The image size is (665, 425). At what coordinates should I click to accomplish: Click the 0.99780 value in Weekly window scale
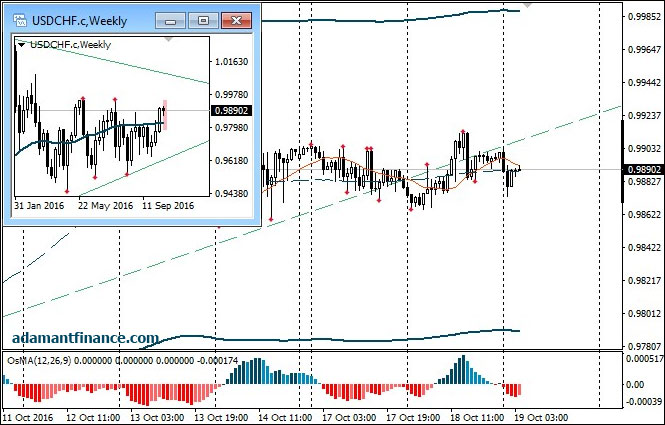(232, 95)
